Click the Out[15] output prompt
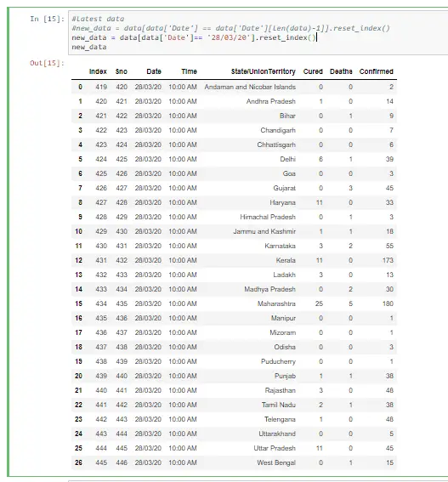Viewport: 448px width, 482px height. (x=47, y=63)
